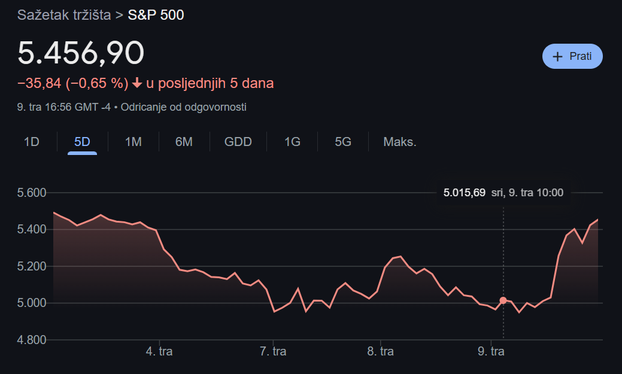Click the 5.000 y-axis label
The height and width of the screenshot is (374, 622).
click(x=32, y=303)
